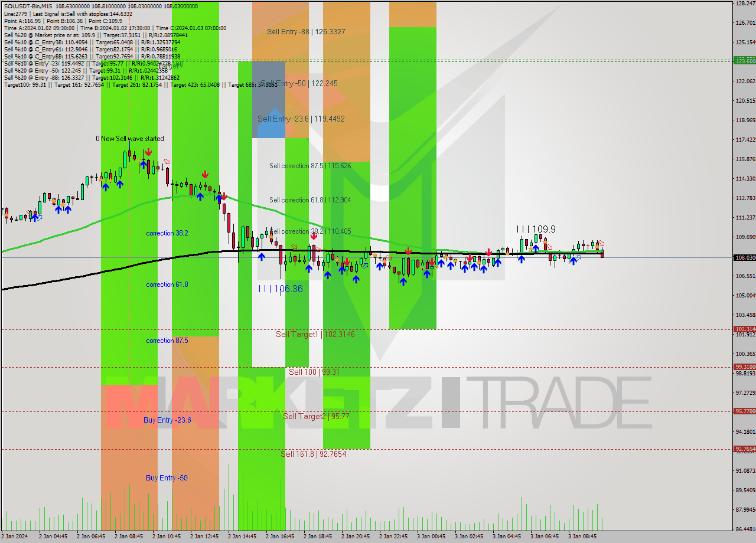Click the 'Sell 100 | 99.31' label
The width and height of the screenshot is (756, 543).
[314, 372]
